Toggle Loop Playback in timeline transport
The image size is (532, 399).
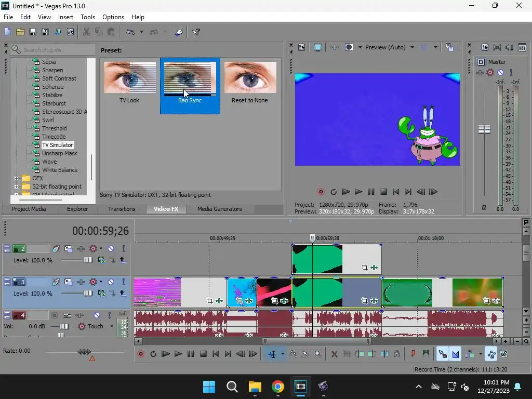153,354
